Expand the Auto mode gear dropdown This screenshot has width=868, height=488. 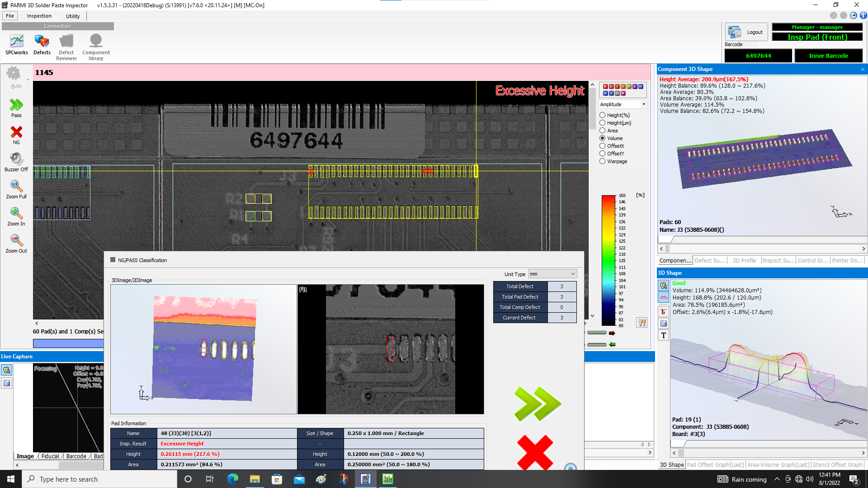(x=28, y=80)
